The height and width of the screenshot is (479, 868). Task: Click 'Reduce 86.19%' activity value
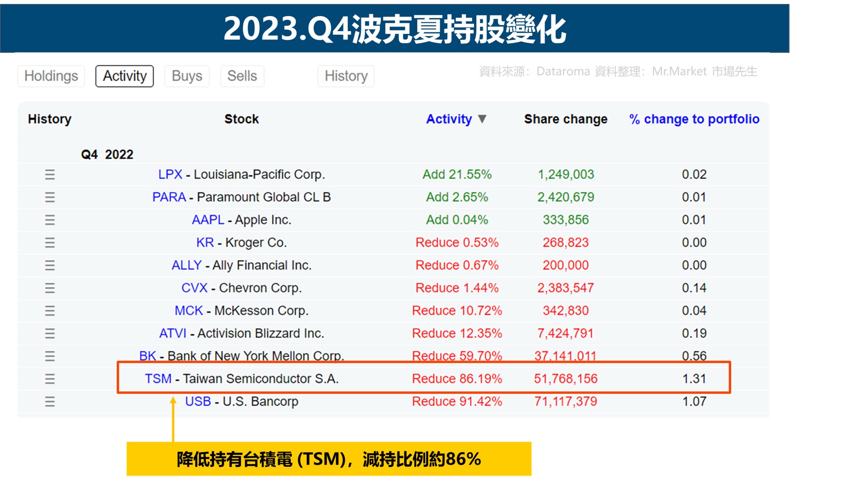457,378
